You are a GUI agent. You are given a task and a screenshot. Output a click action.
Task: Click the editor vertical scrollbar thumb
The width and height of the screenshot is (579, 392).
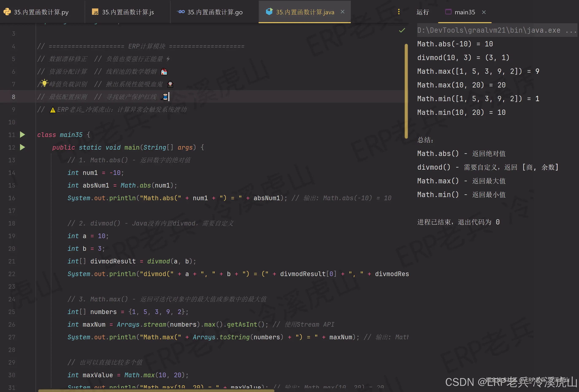click(x=406, y=91)
